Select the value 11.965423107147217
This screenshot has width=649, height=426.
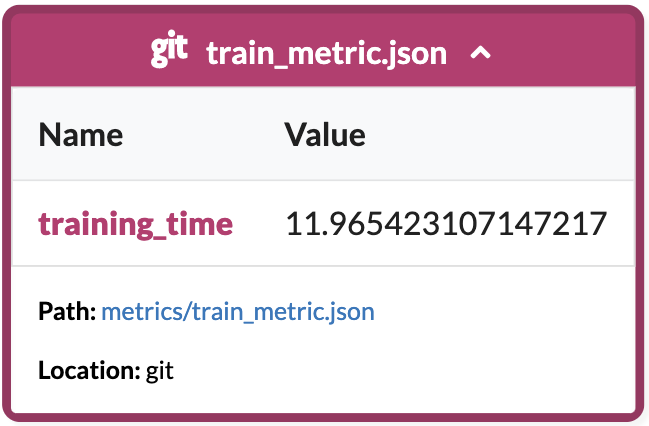[446, 223]
